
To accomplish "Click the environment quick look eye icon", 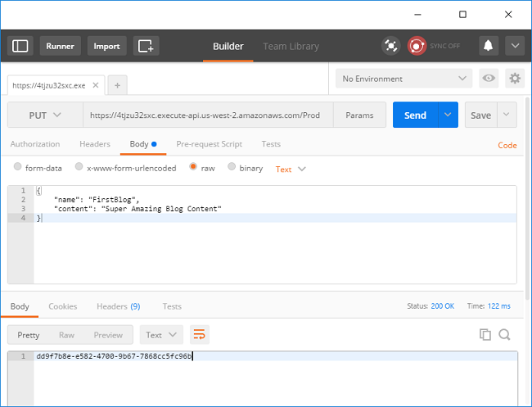I will point(489,79).
